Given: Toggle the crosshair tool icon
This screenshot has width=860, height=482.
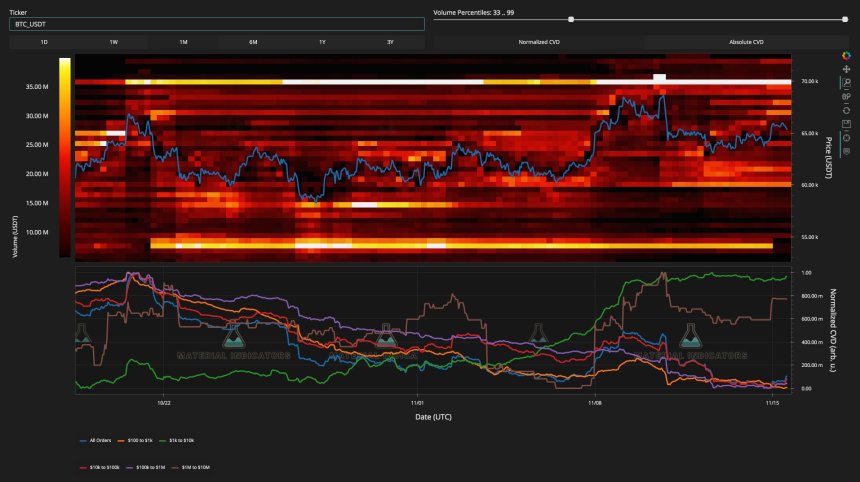Looking at the screenshot, I should [x=847, y=137].
